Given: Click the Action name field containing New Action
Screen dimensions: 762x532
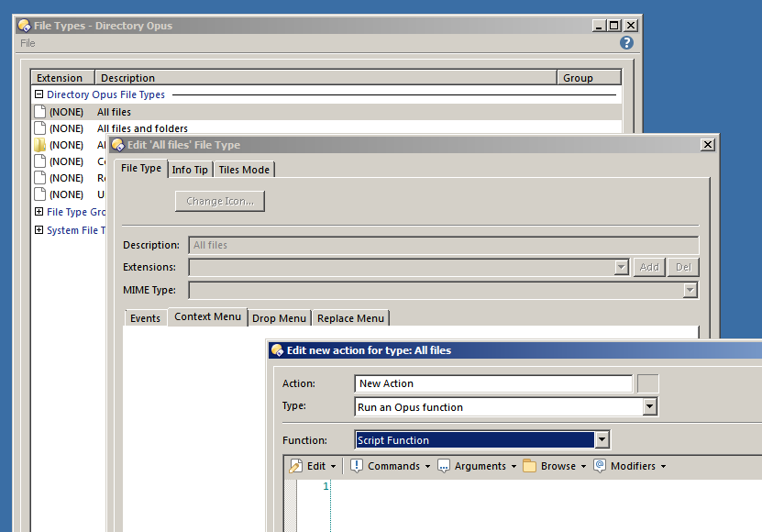Looking at the screenshot, I should pyautogui.click(x=493, y=383).
